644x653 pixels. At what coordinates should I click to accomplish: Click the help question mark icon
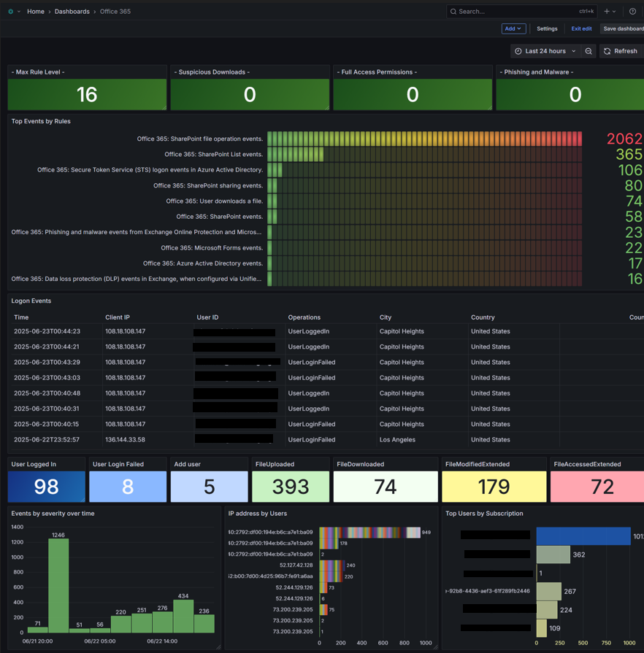pyautogui.click(x=632, y=12)
